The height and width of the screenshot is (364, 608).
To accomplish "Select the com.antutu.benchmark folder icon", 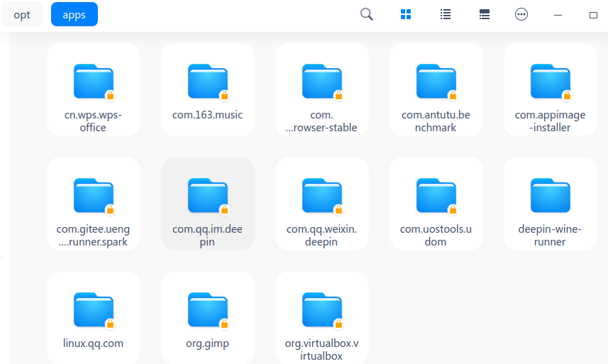I will [436, 82].
